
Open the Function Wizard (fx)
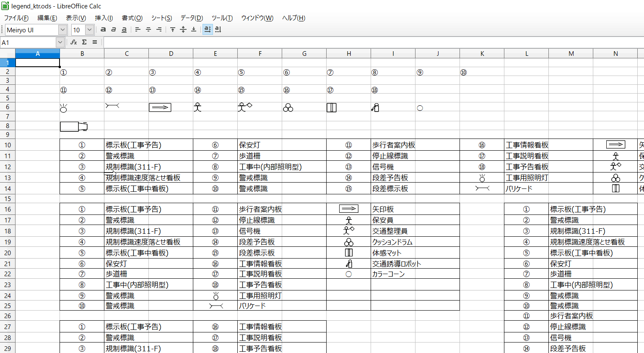[x=74, y=42]
